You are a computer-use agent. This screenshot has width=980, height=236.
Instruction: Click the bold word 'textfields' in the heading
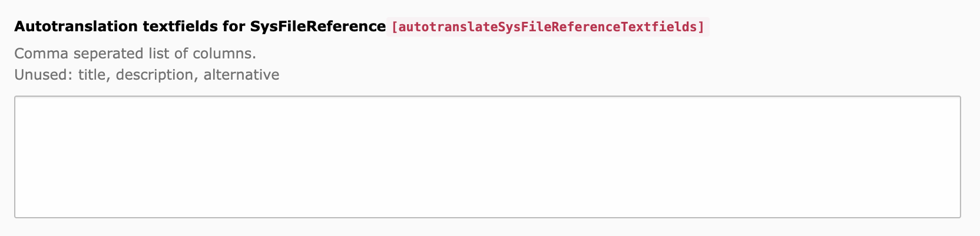coord(180,27)
